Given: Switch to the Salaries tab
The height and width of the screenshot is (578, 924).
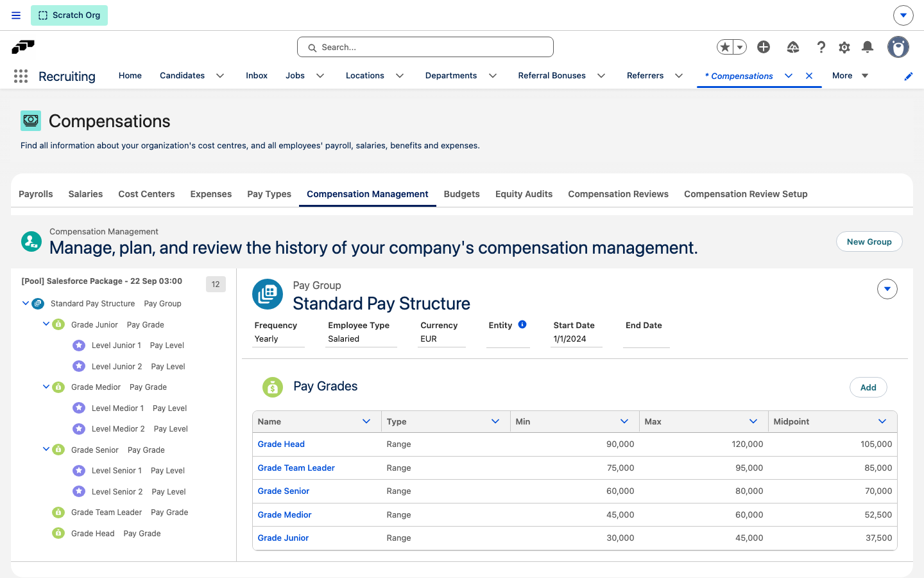Looking at the screenshot, I should (x=85, y=194).
